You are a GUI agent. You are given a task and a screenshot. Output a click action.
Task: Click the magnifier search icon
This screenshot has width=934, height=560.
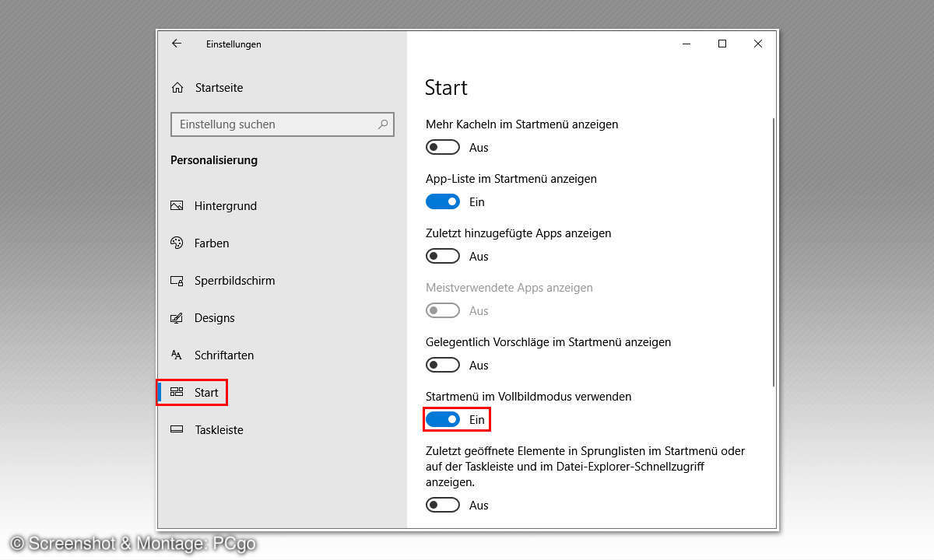pyautogui.click(x=383, y=124)
